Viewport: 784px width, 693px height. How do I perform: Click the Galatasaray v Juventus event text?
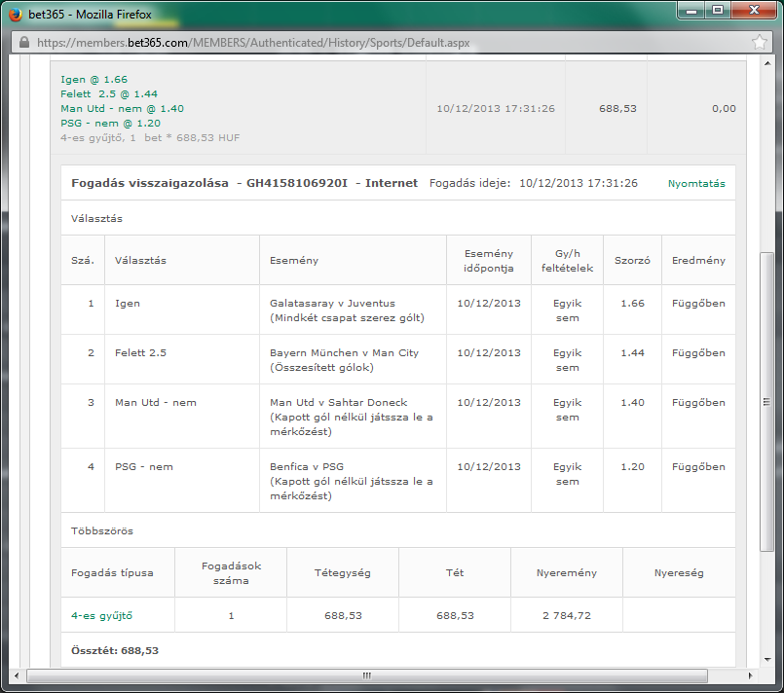pos(332,304)
